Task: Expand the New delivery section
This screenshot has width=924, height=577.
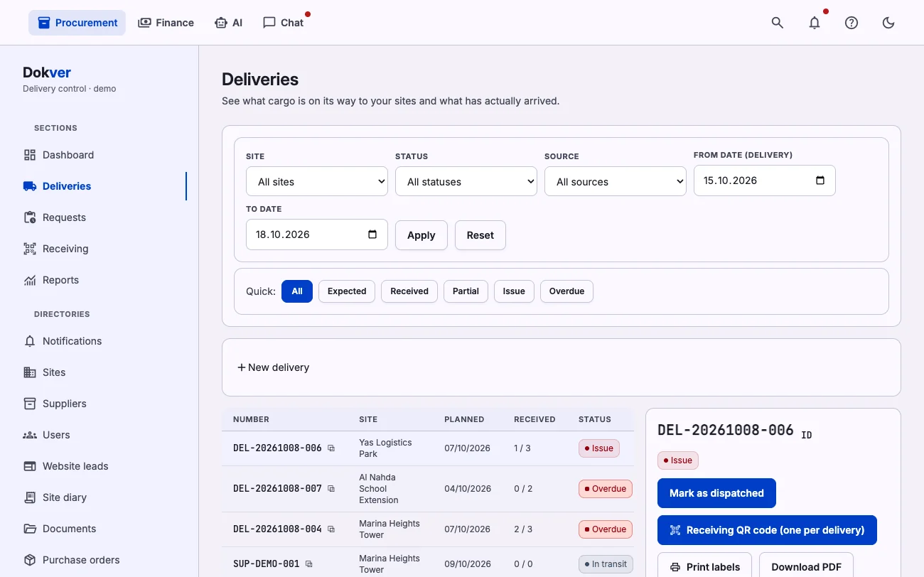Action: [274, 367]
